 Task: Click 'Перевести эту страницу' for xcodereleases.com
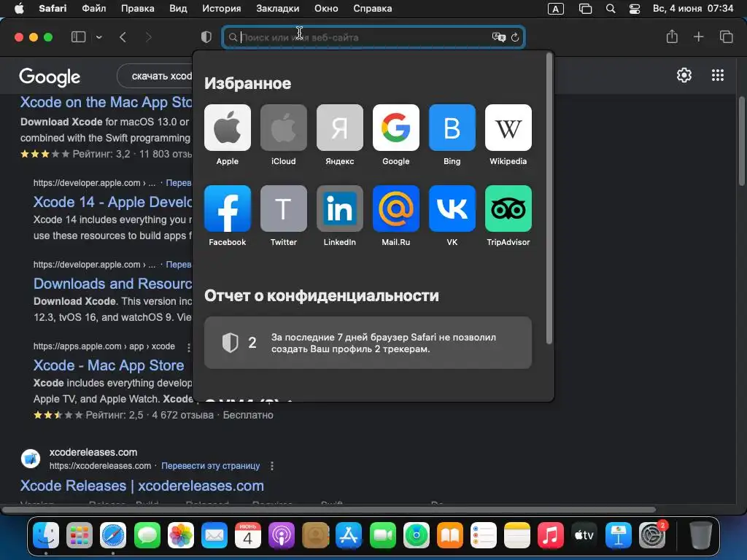click(x=211, y=466)
